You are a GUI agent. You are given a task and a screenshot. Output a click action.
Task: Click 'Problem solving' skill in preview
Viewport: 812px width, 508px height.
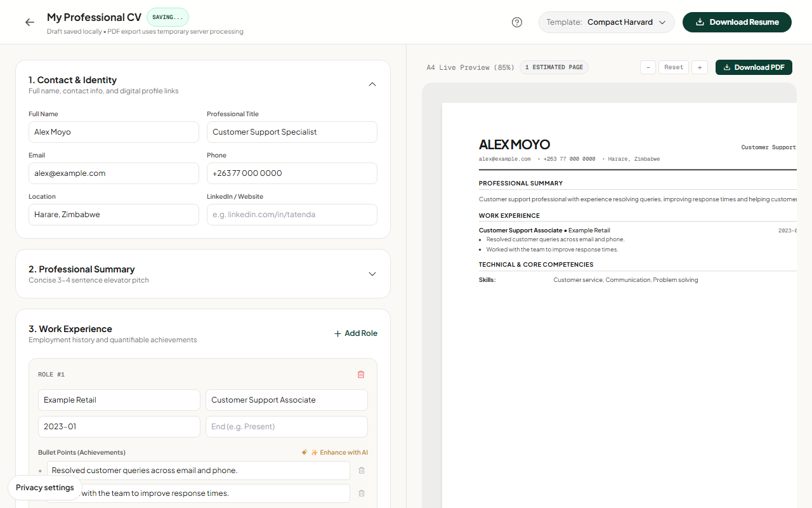(676, 280)
